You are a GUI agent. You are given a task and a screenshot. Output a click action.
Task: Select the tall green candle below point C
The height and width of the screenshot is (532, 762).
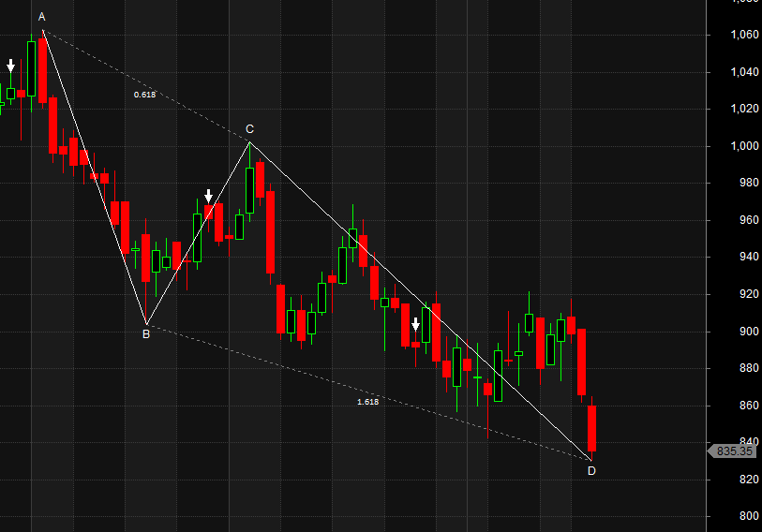[249, 190]
